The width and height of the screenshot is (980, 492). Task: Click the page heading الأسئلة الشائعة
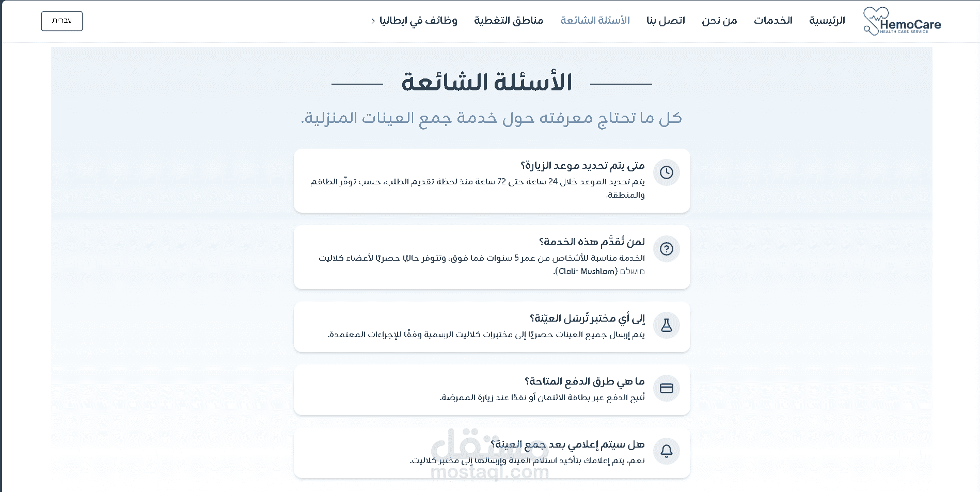tap(487, 83)
